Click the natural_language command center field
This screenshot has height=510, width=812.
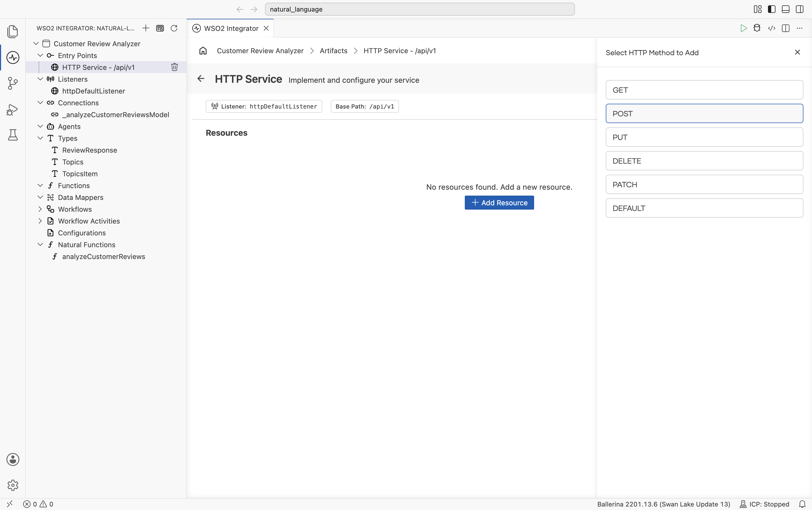420,9
